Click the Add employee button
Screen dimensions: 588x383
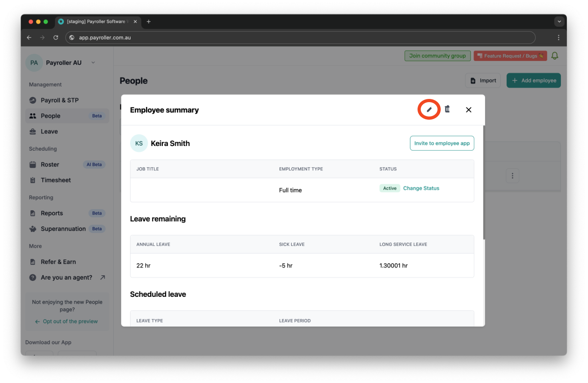pos(533,80)
